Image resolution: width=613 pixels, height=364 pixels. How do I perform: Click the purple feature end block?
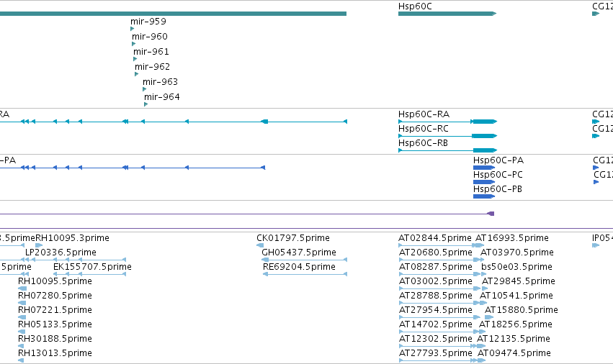tap(491, 214)
